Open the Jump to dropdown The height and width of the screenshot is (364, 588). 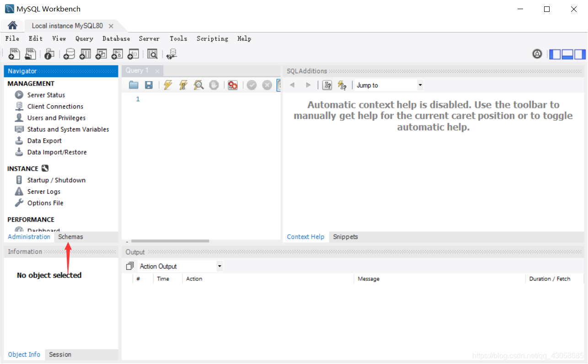point(390,85)
